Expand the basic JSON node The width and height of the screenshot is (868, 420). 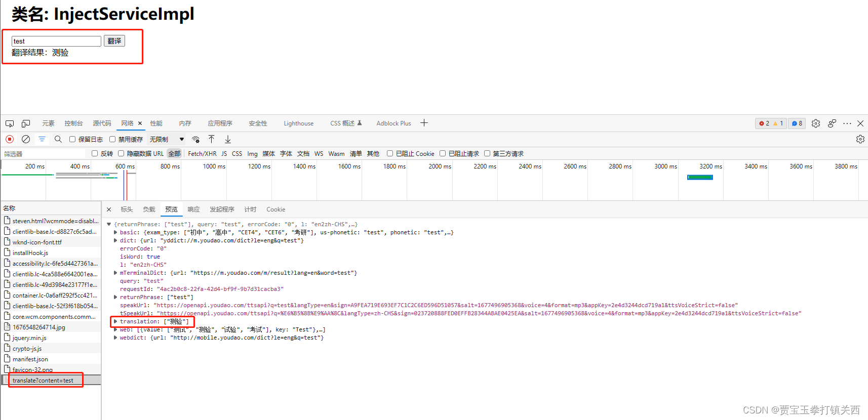pos(115,232)
